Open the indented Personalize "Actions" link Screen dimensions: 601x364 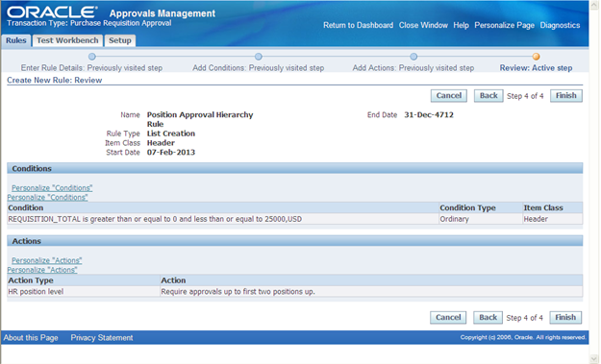pos(47,260)
